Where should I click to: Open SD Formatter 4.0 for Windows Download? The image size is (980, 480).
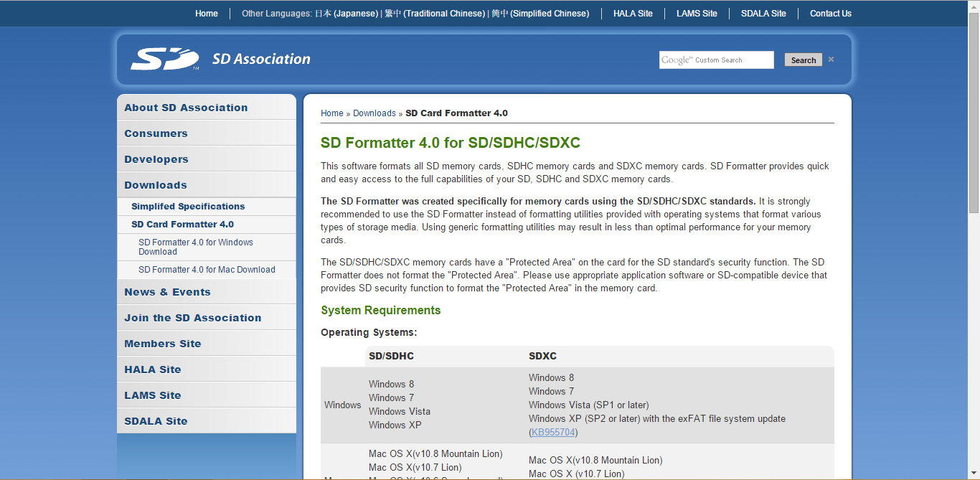tap(207, 247)
